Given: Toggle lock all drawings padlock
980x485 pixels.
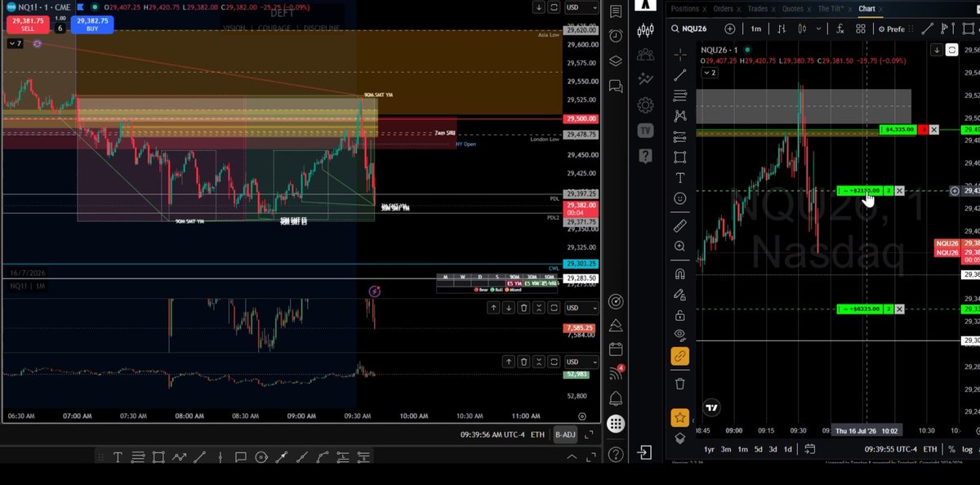Looking at the screenshot, I should click(x=680, y=314).
